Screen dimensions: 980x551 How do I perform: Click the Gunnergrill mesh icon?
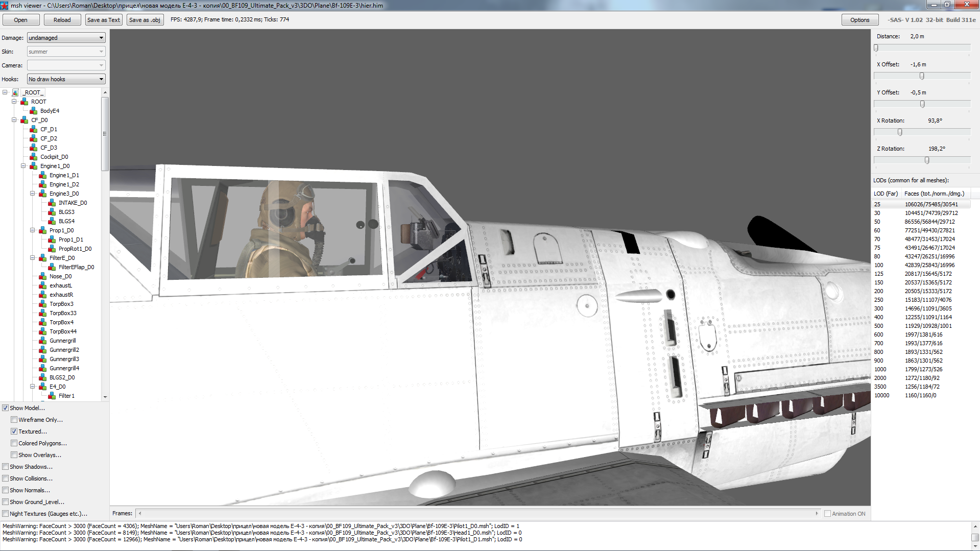43,341
